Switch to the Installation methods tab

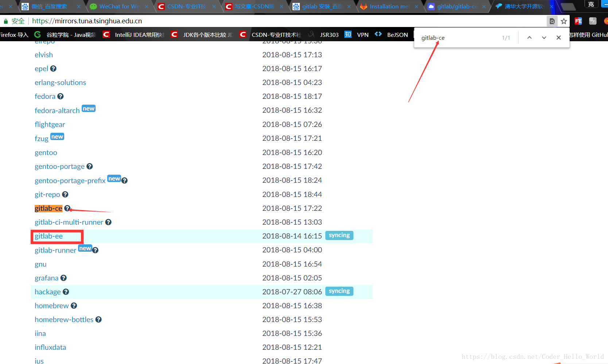click(389, 7)
